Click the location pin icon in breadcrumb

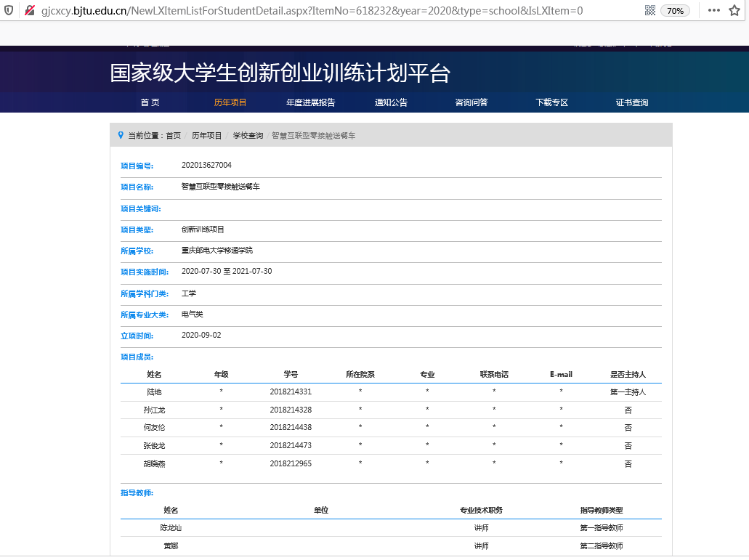point(121,135)
